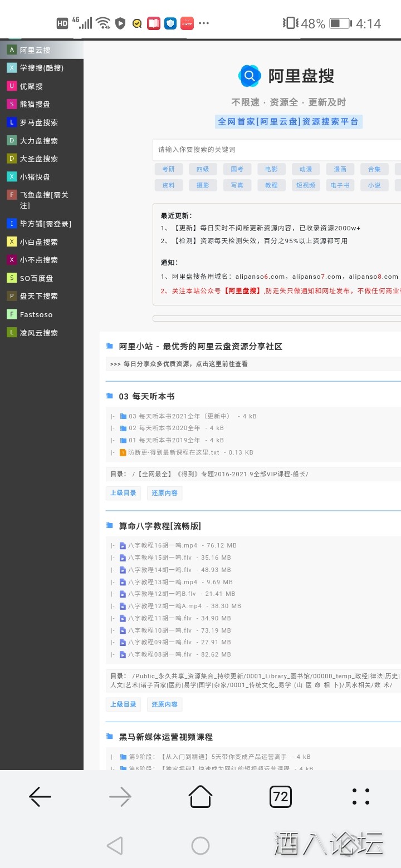401x868 pixels.
Task: Click the 阿里盘搜 magnifier logo icon
Action: pos(250,76)
